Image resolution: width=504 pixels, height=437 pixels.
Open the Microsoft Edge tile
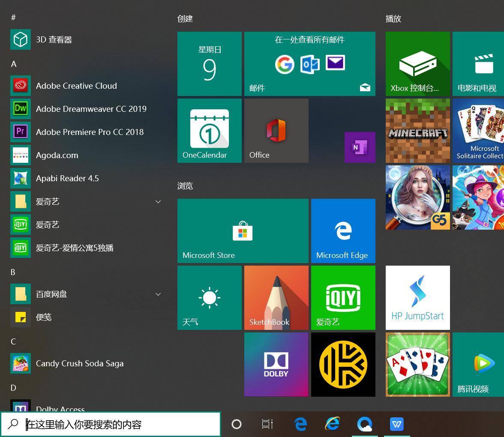(x=343, y=231)
